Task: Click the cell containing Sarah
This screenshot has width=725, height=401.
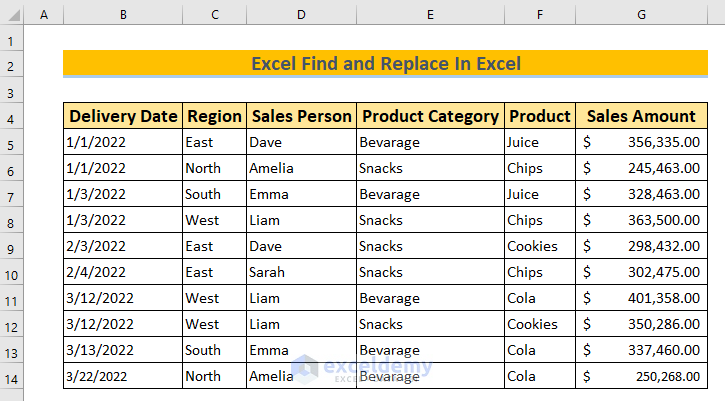Action: point(301,272)
